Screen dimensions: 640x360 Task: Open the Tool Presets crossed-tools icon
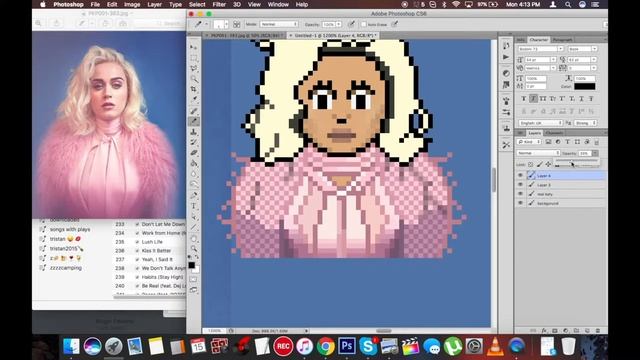coord(506,145)
